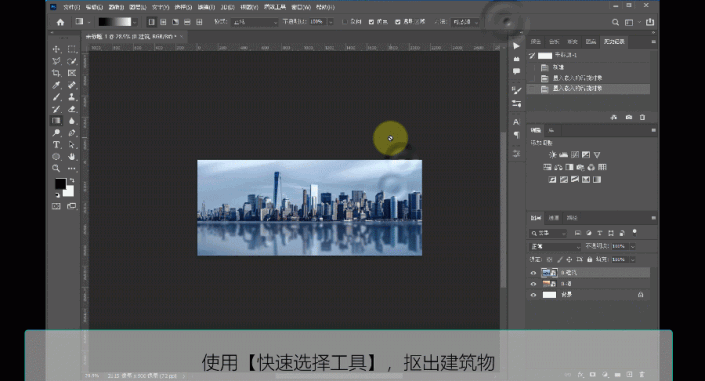Hide the top building layer eye icon
Screen dimensions: 705x381
[533, 273]
